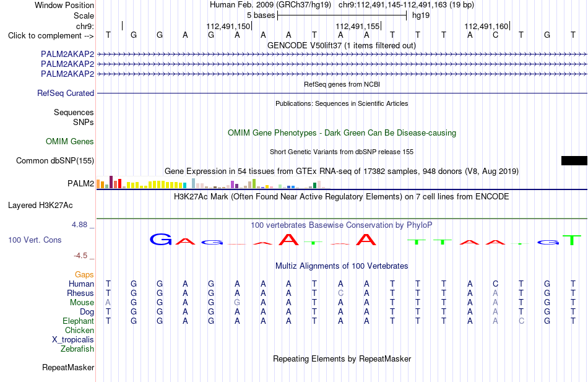The width and height of the screenshot is (588, 382).
Task: Select the Elephant species row label
Action: tap(79, 321)
